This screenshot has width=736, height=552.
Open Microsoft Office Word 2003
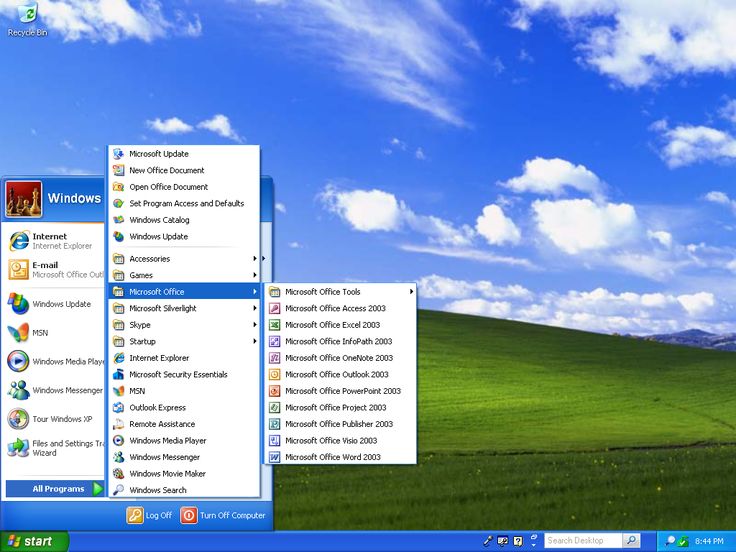tap(340, 457)
